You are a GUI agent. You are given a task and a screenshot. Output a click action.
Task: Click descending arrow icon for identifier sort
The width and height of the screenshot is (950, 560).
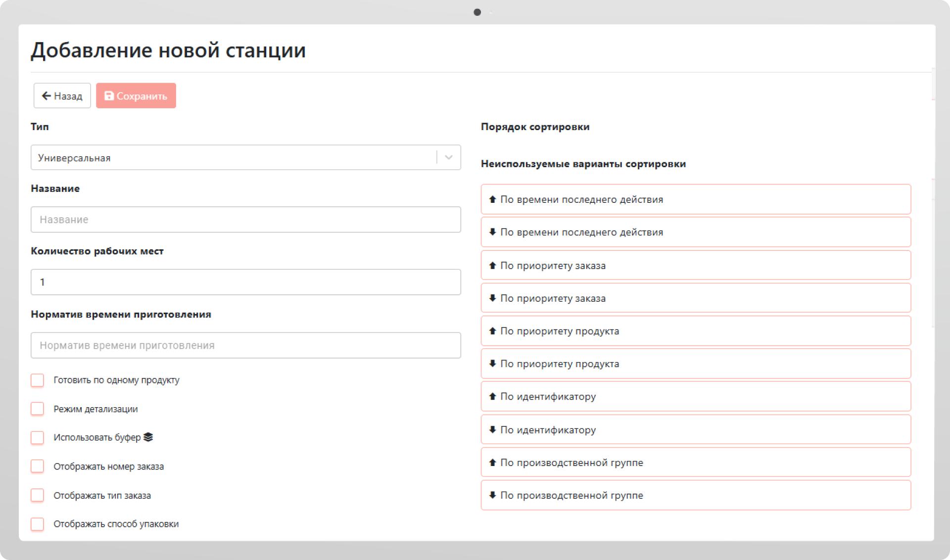(x=492, y=429)
